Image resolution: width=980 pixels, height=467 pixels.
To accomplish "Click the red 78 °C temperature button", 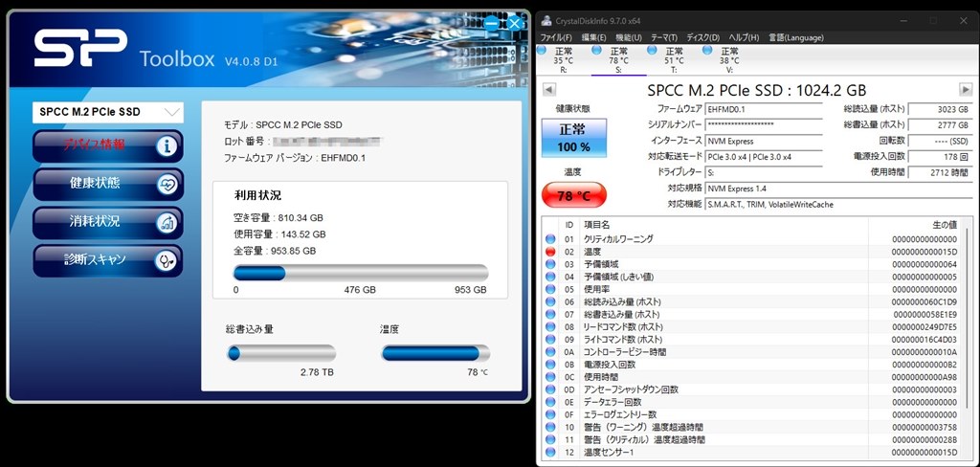I will pyautogui.click(x=574, y=195).
